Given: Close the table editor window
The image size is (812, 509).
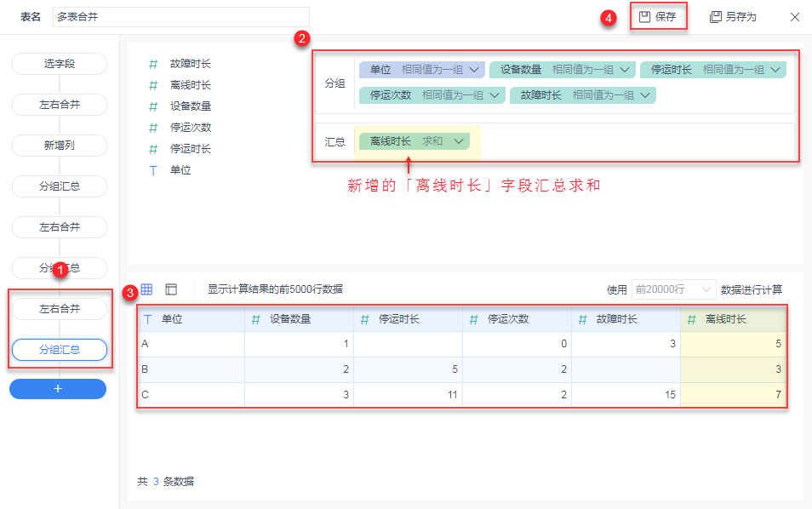Looking at the screenshot, I should coord(794,17).
